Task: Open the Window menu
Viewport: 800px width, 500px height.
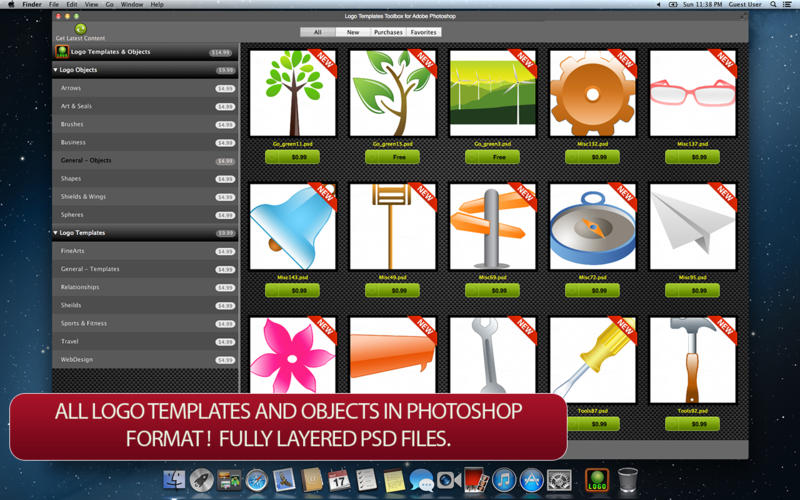Action: point(132,4)
